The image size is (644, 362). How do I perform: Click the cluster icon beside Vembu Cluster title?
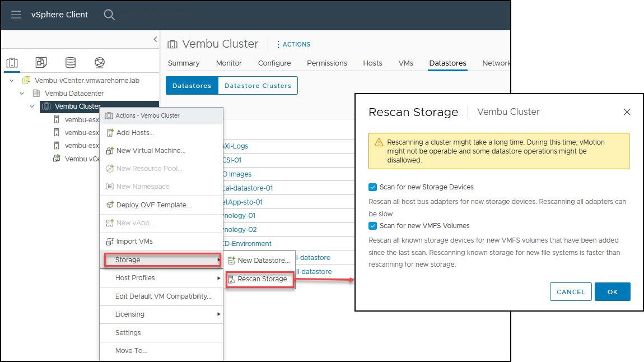click(x=172, y=44)
